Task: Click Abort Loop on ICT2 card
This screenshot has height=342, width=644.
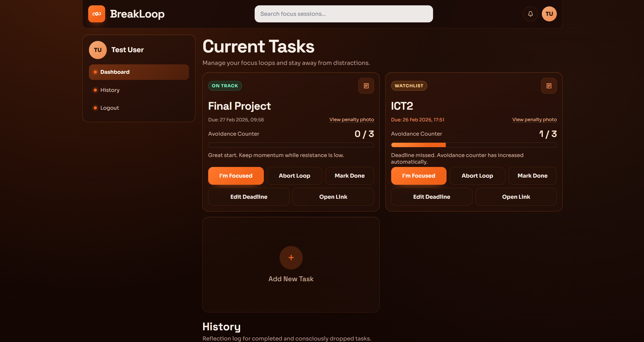Action: pyautogui.click(x=477, y=176)
